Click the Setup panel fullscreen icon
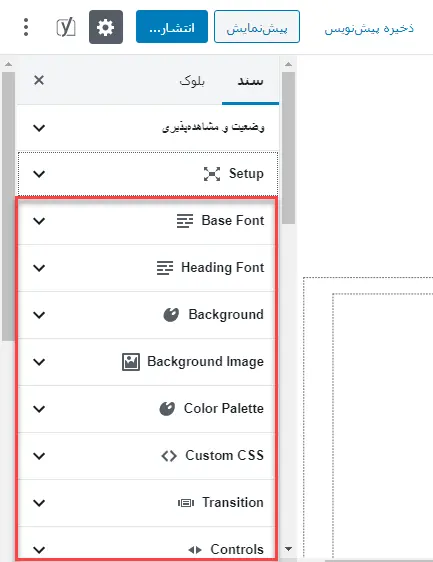This screenshot has height=562, width=433. [x=212, y=174]
